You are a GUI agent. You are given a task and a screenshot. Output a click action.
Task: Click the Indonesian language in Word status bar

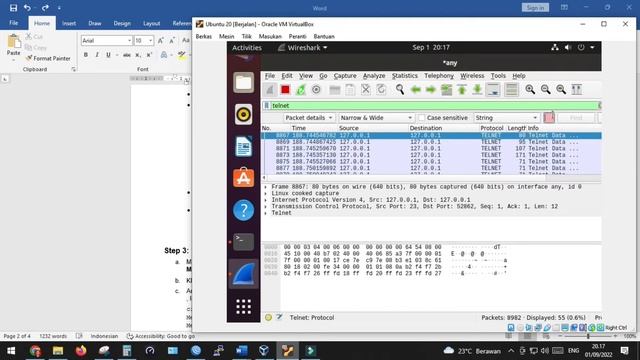(x=104, y=336)
